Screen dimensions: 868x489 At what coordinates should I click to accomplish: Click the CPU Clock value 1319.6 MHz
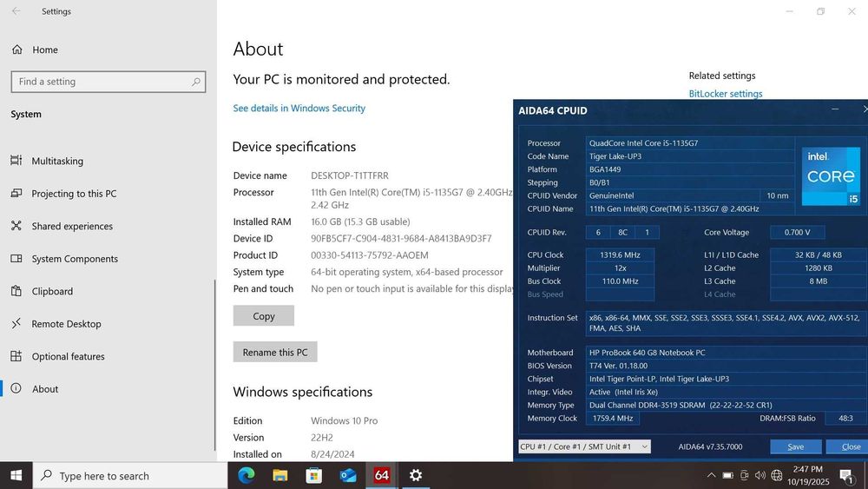(620, 254)
